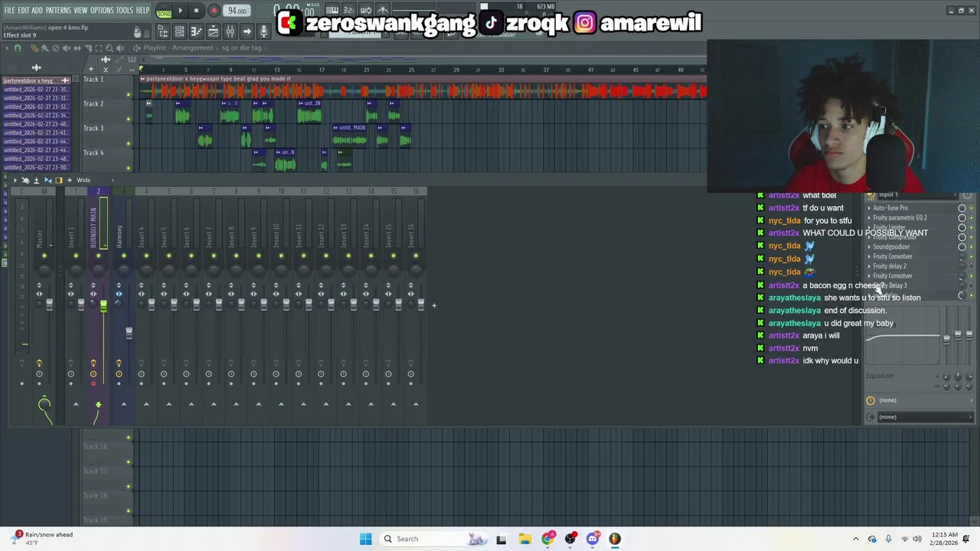The image size is (980, 551).
Task: Select the playlist Delete tool
Action: [55, 47]
